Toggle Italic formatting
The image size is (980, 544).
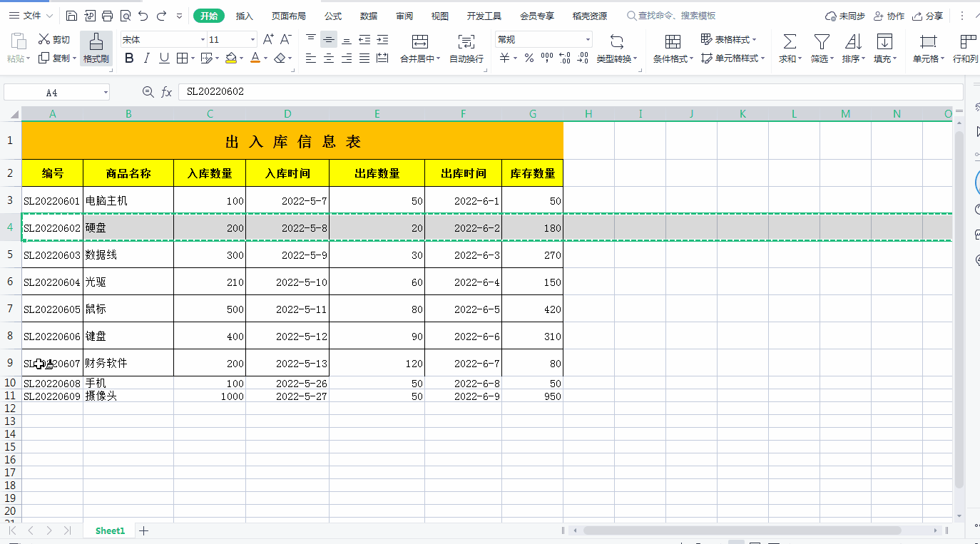[x=147, y=58]
